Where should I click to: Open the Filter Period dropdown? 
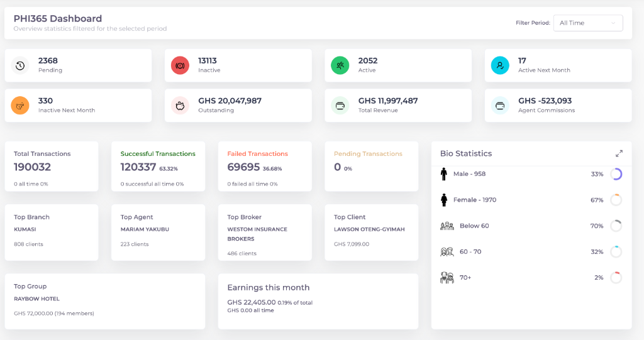point(588,23)
